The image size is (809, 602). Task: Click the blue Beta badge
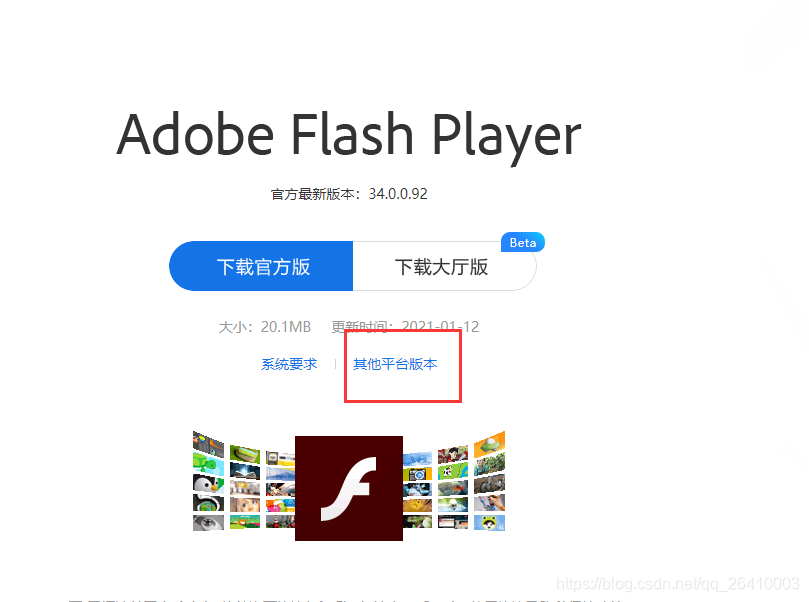click(x=523, y=242)
